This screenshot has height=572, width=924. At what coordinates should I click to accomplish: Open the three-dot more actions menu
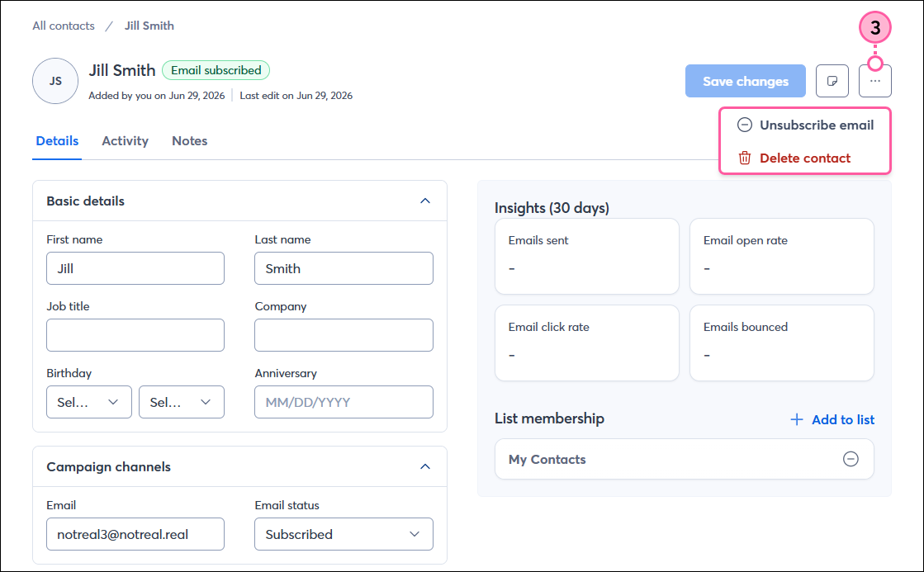coord(875,81)
